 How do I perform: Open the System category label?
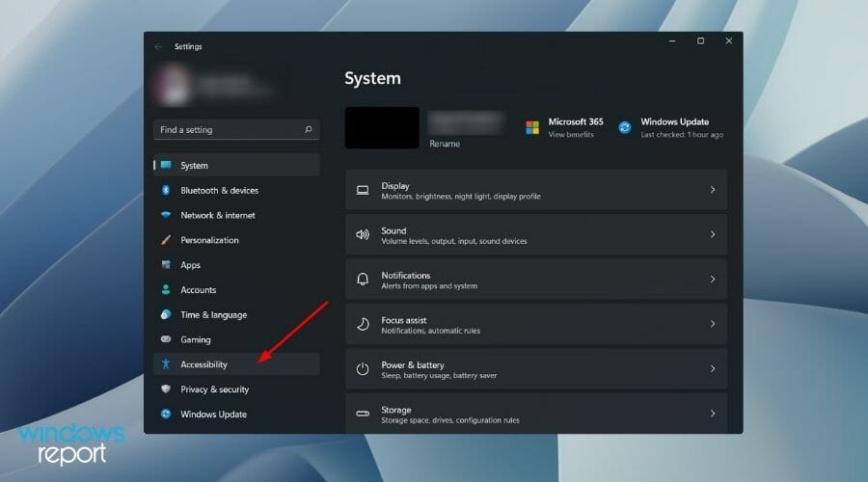194,166
